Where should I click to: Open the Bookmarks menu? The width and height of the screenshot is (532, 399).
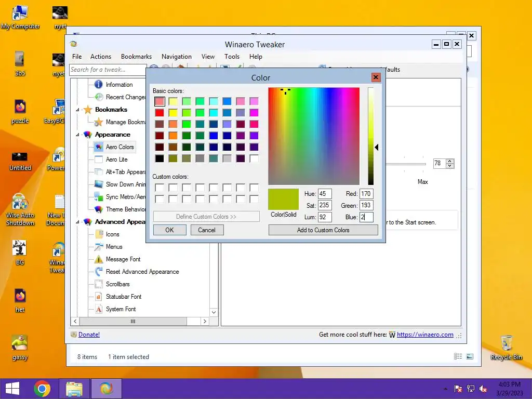click(137, 57)
